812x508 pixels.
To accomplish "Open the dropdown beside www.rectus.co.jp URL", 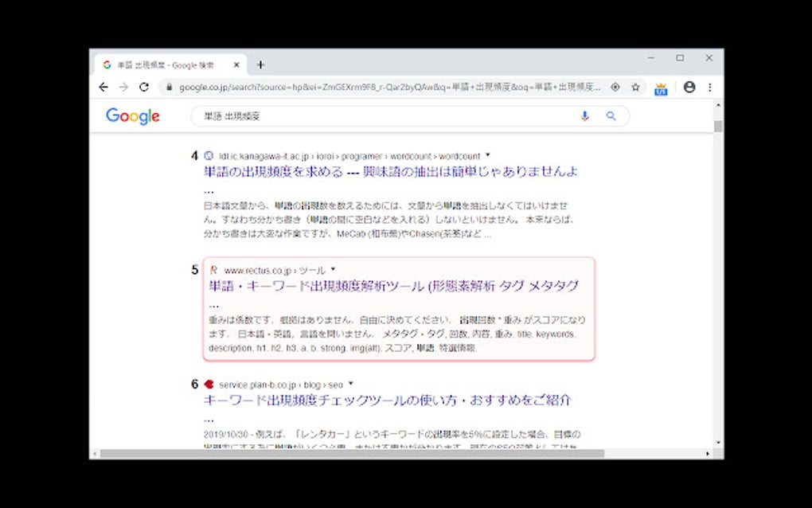I will click(x=332, y=269).
